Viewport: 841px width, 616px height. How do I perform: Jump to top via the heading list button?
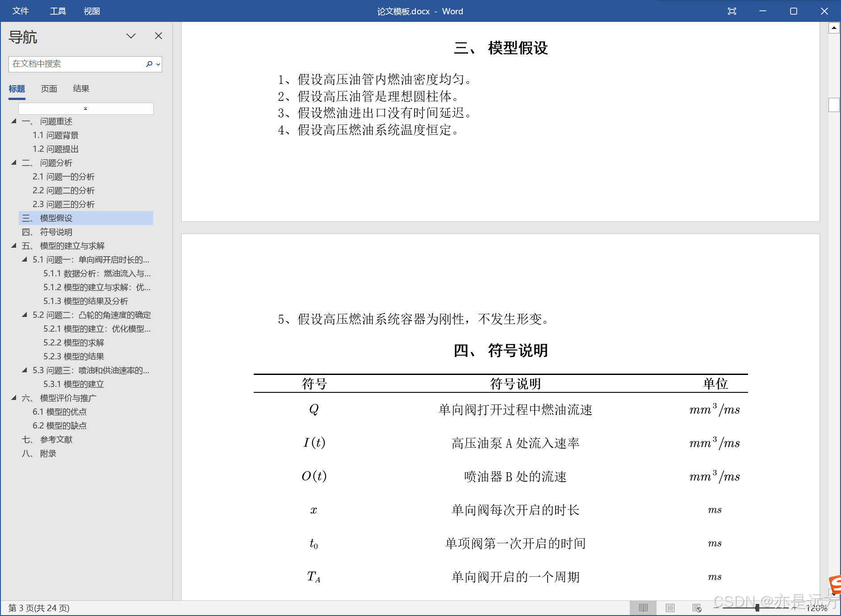[x=86, y=108]
